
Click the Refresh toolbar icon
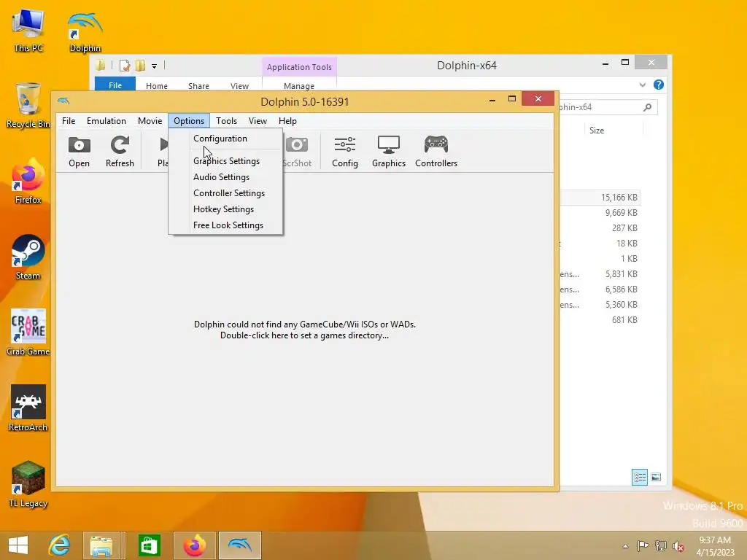click(x=120, y=152)
